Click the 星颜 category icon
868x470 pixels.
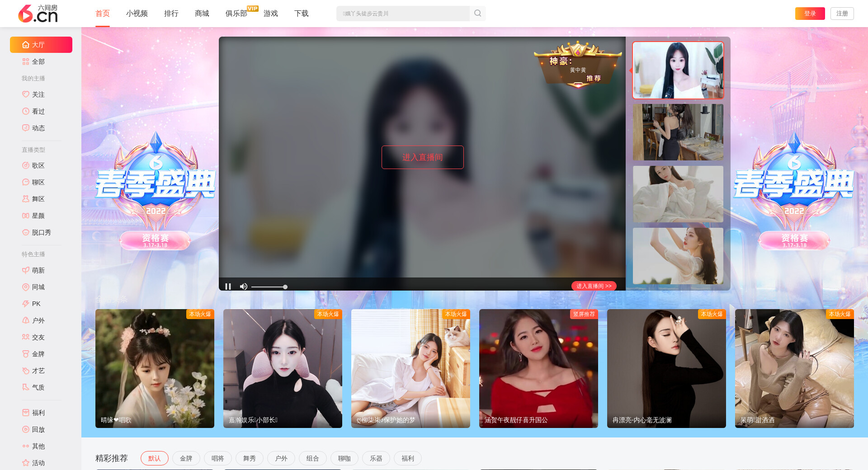pos(26,216)
